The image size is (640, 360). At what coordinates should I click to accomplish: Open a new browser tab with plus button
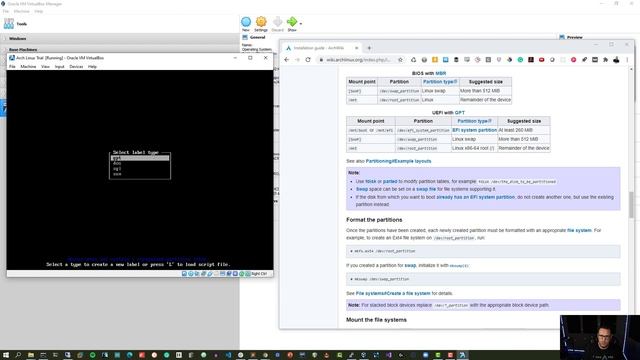tap(369, 48)
